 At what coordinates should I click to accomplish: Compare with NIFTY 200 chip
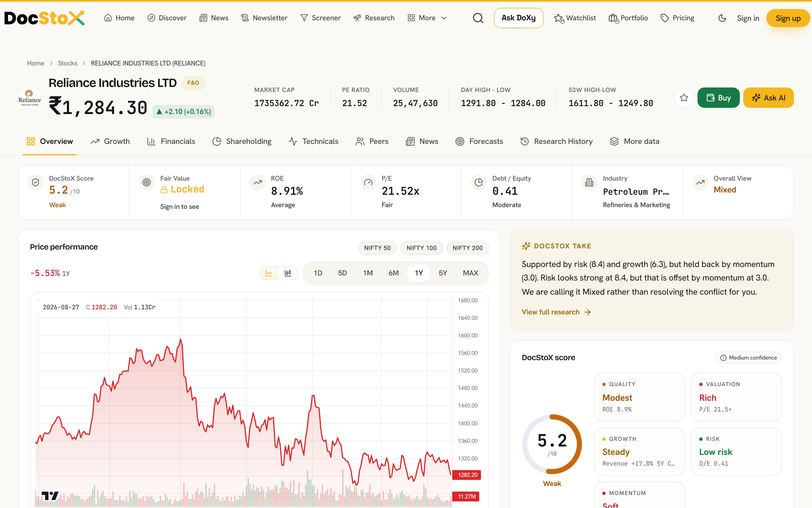[467, 248]
